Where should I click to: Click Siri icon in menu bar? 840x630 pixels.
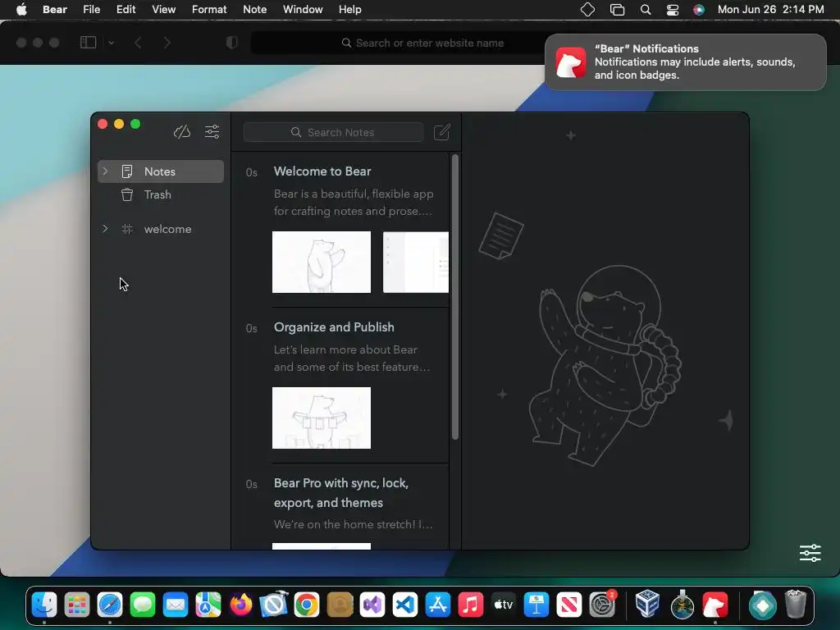point(699,10)
